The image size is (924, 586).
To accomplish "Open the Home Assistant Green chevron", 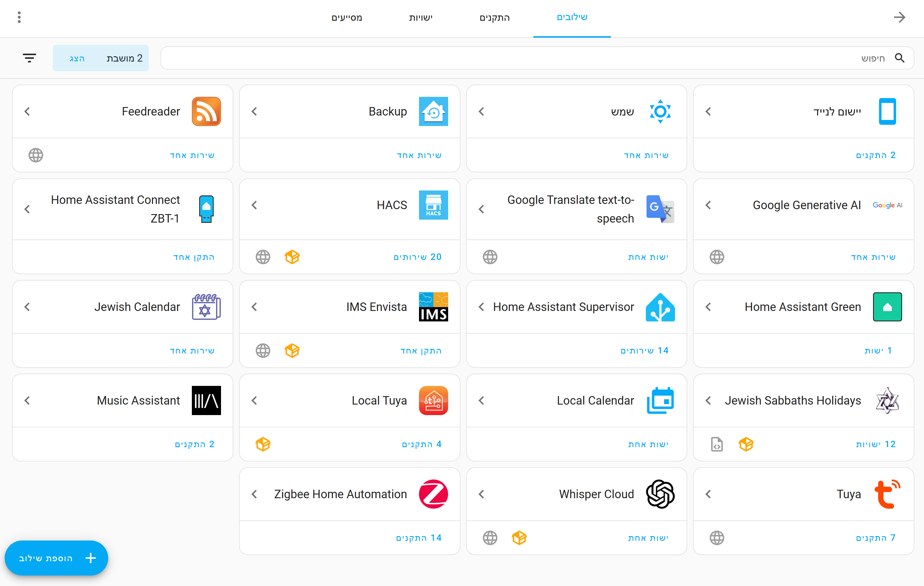I will [x=708, y=307].
